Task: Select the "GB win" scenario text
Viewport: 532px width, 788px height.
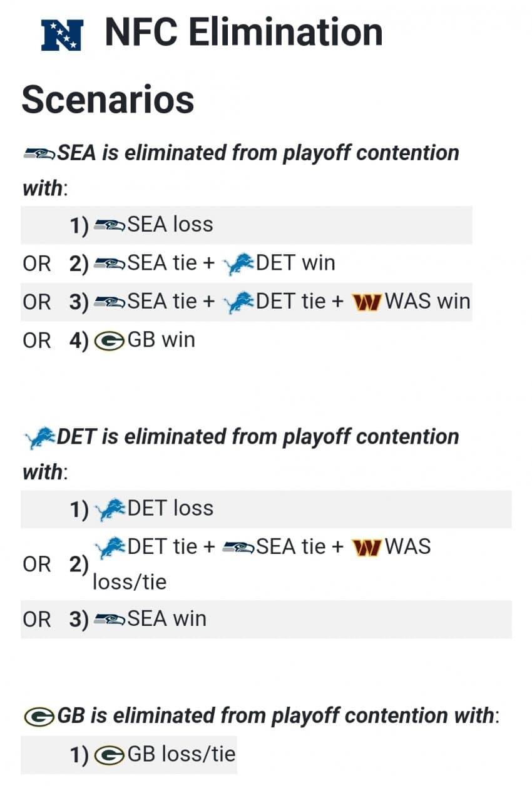Action: 161,341
